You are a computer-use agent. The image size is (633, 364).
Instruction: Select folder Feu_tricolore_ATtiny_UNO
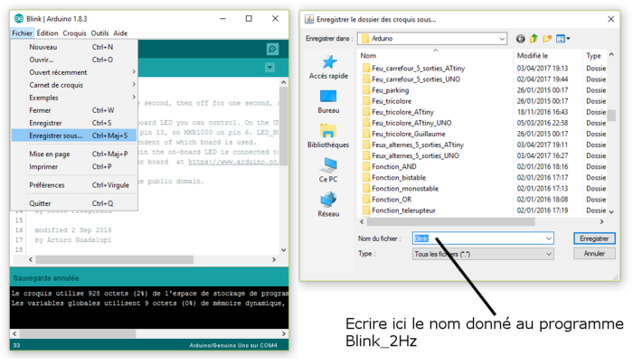411,123
